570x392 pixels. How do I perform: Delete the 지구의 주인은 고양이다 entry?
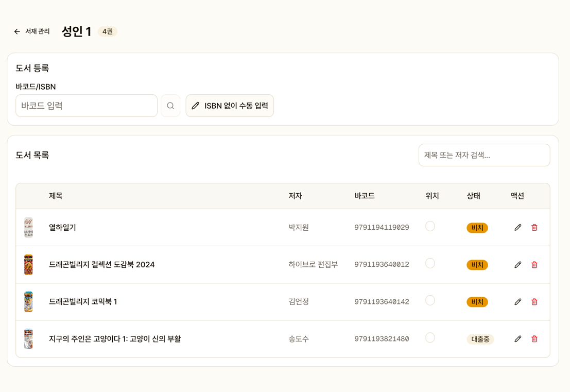[x=534, y=339]
